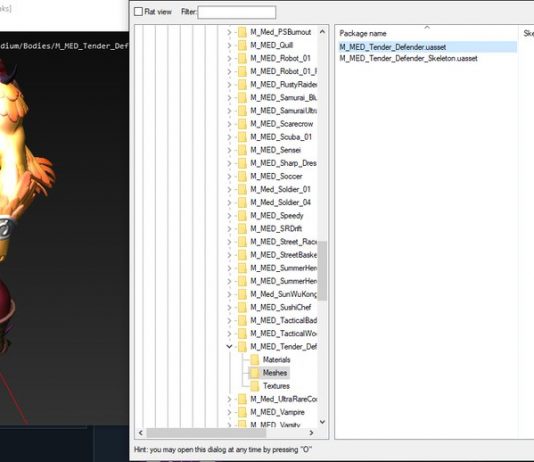Image resolution: width=534 pixels, height=462 pixels.
Task: Toggle the Flat view checkbox
Action: pos(138,12)
